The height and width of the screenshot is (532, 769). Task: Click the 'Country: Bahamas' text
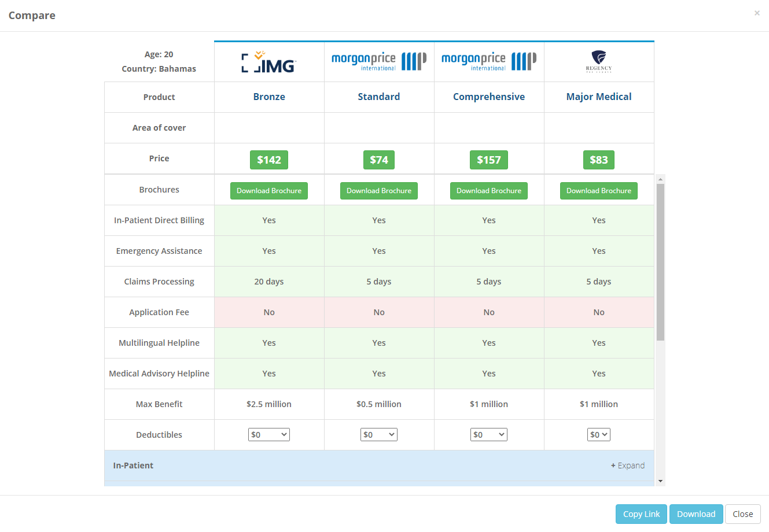(159, 69)
